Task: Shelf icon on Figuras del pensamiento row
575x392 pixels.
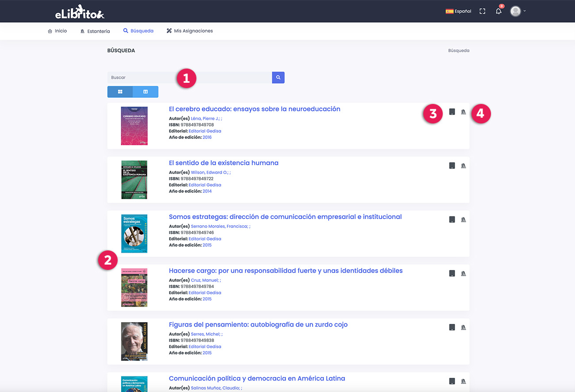Action: pyautogui.click(x=464, y=327)
